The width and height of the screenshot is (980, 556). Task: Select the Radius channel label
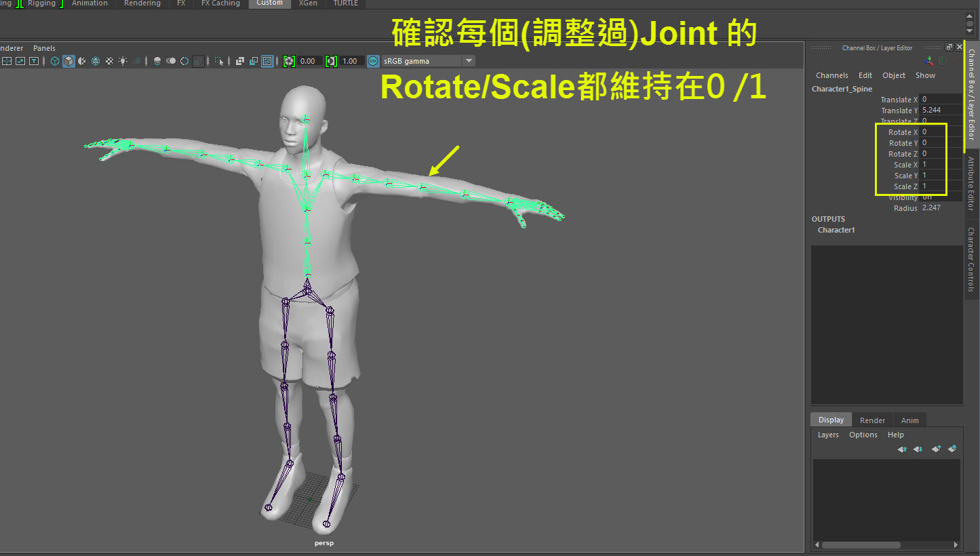coord(905,208)
